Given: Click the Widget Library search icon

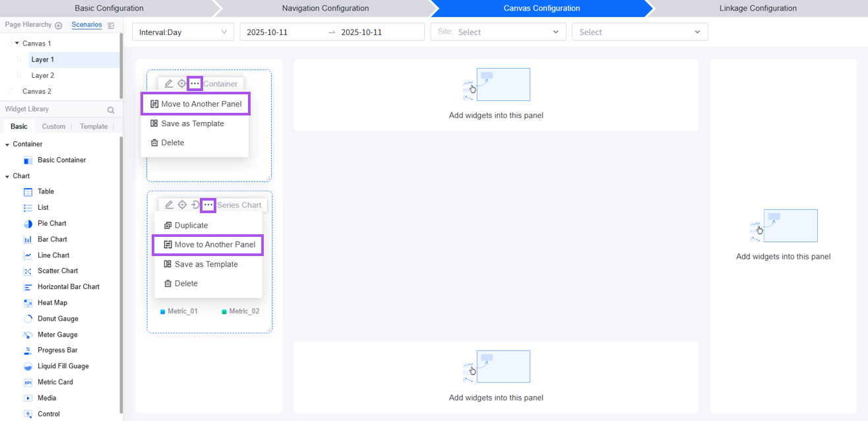Looking at the screenshot, I should 111,110.
